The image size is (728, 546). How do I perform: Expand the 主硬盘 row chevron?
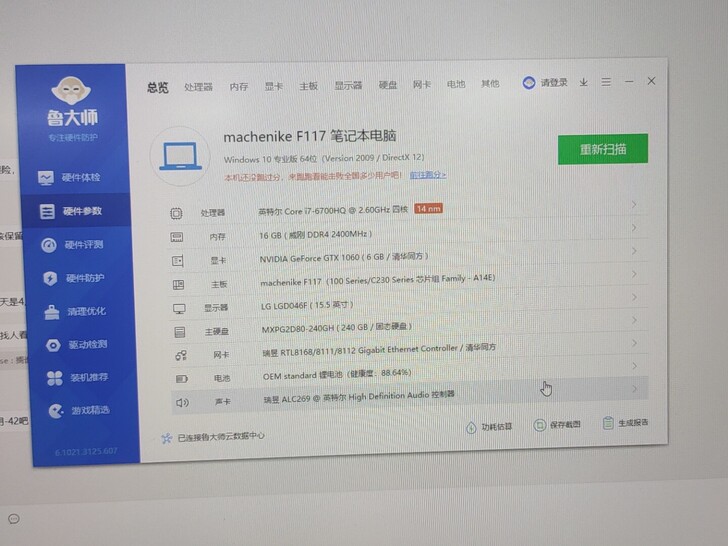tap(634, 320)
